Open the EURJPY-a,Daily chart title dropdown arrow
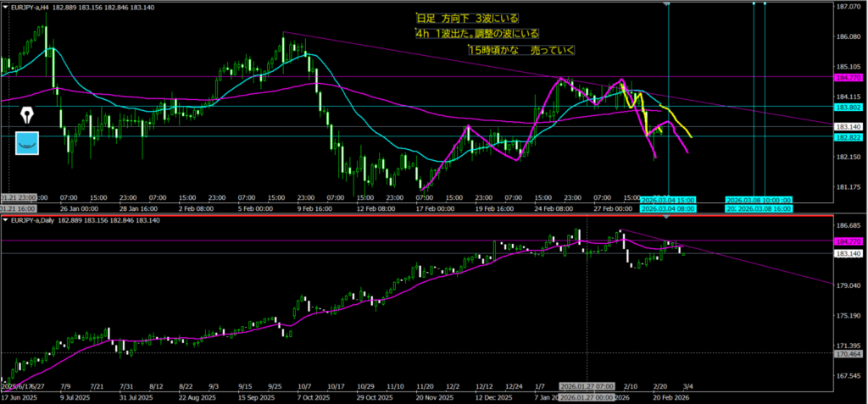This screenshot has height=404, width=868. click(x=5, y=220)
